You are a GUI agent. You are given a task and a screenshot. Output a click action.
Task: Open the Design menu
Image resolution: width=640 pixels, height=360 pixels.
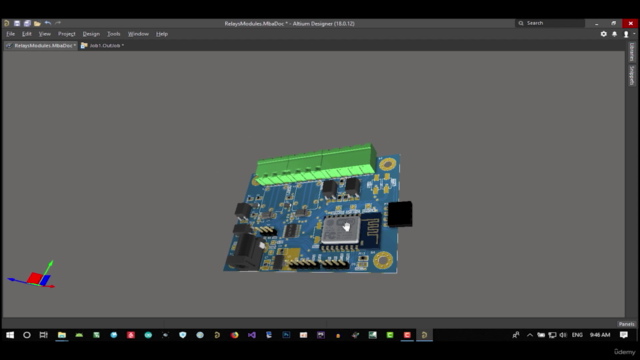91,34
